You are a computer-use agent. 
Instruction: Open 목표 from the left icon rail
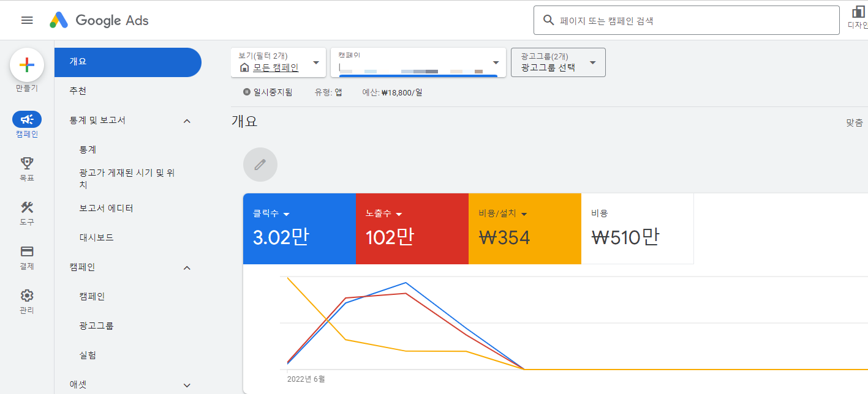click(26, 163)
